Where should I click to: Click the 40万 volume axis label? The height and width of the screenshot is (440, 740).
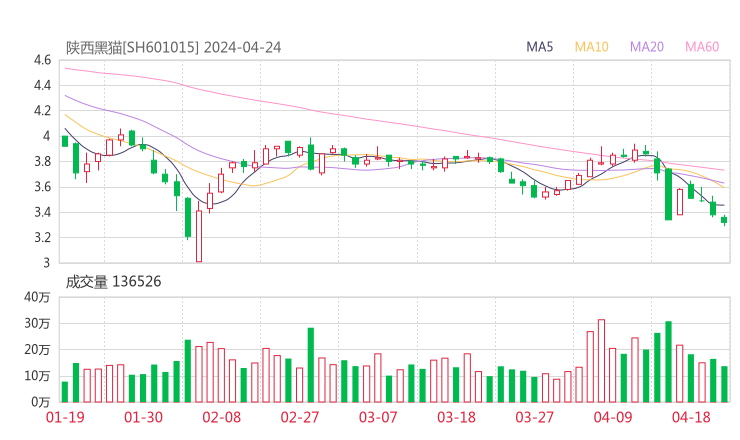[x=37, y=297]
